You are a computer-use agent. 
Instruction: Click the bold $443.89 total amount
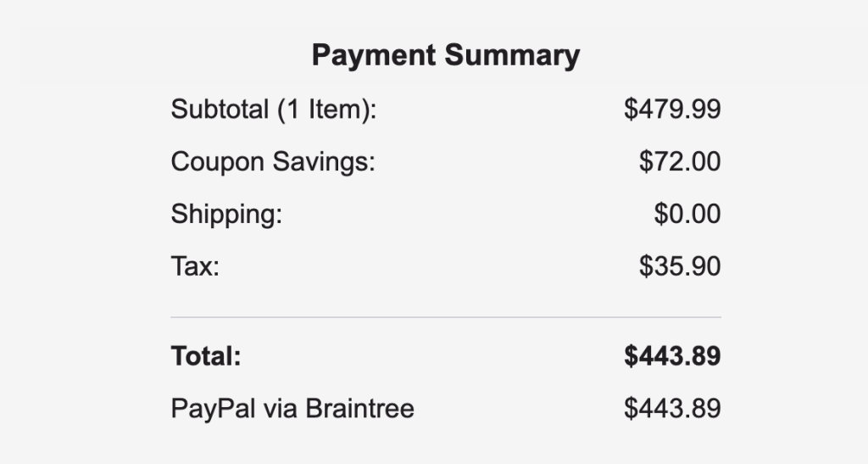pos(672,356)
